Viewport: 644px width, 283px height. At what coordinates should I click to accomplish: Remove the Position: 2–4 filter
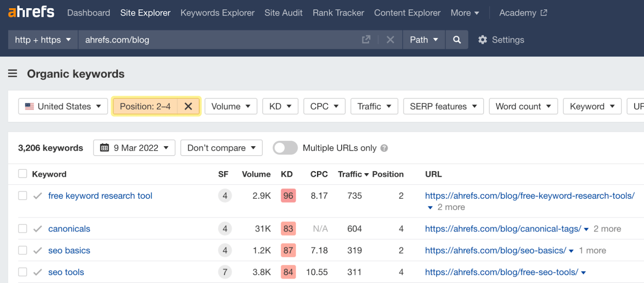(188, 106)
